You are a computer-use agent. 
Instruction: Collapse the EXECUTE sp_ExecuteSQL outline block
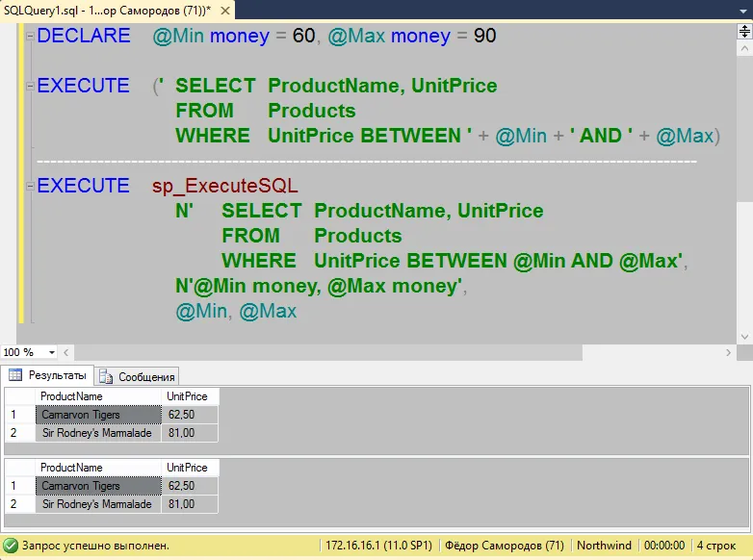point(30,186)
